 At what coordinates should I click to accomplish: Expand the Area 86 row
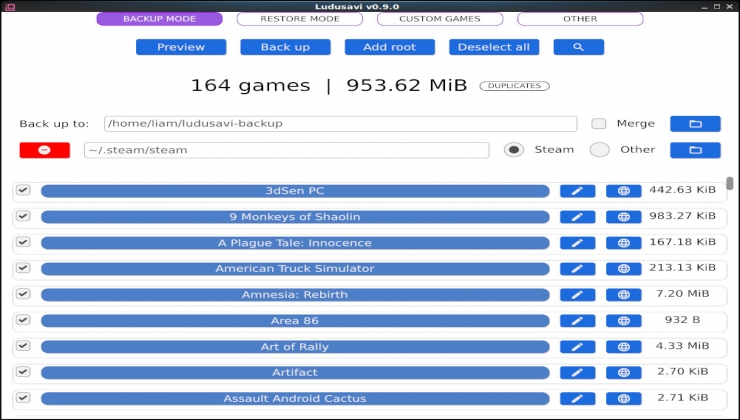pos(295,320)
